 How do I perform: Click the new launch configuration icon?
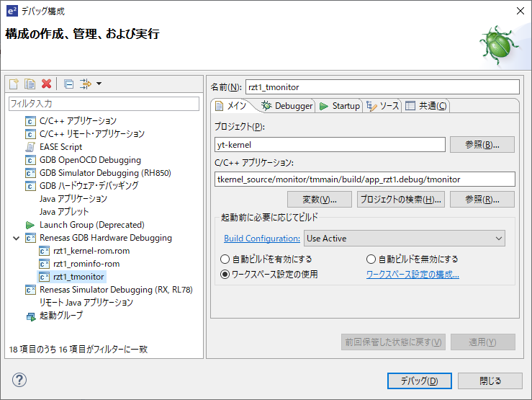tap(14, 84)
